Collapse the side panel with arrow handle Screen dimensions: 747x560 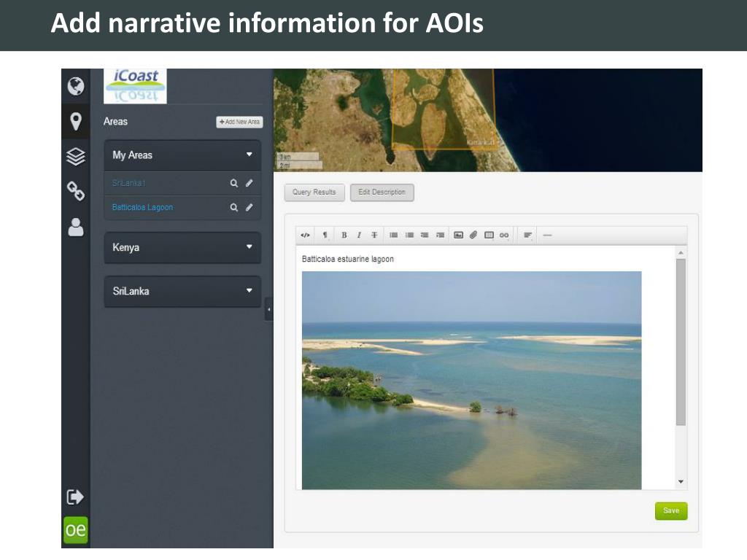click(x=268, y=309)
